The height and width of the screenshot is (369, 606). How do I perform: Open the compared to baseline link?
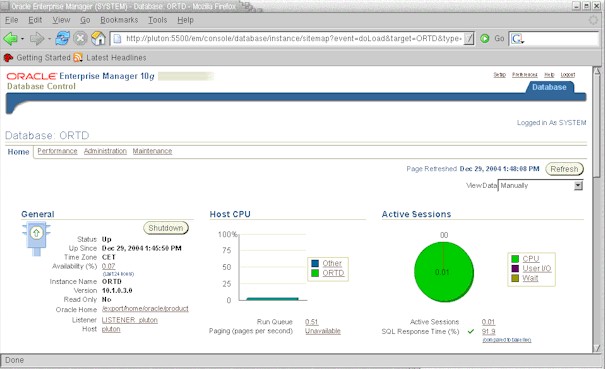click(x=507, y=340)
